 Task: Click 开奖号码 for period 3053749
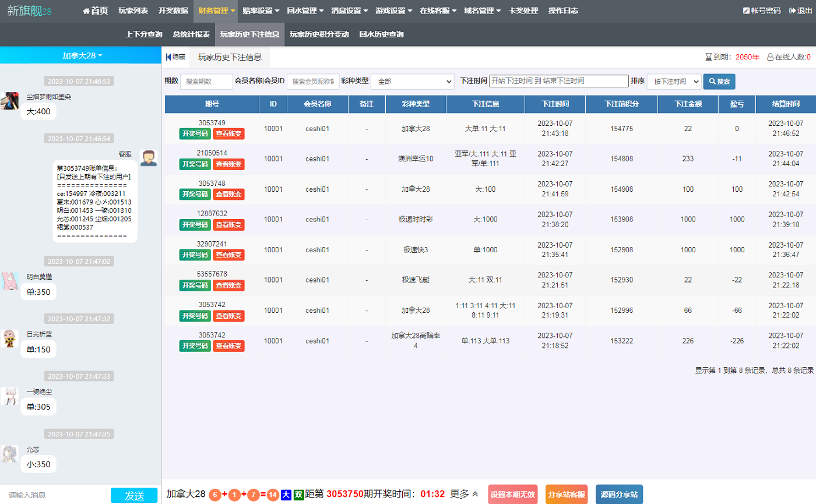[194, 133]
